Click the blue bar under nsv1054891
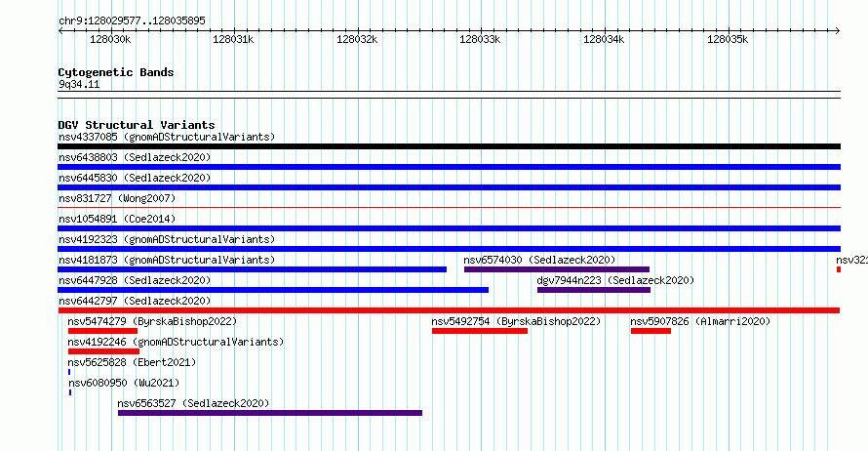868x451 pixels. point(449,228)
